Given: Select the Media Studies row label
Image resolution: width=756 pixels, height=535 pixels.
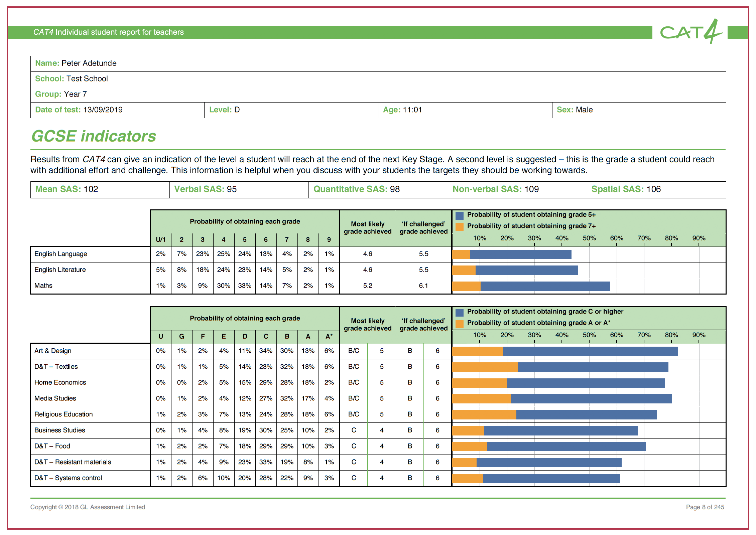Looking at the screenshot, I should (55, 398).
